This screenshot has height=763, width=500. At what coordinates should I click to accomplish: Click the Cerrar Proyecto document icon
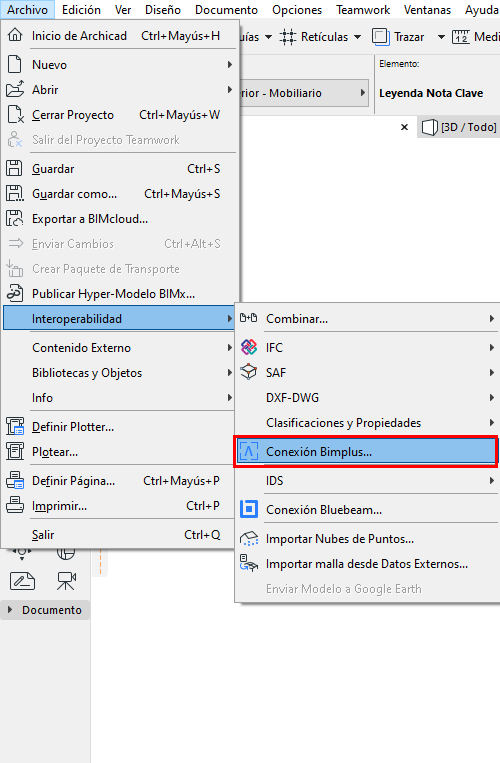(15, 115)
